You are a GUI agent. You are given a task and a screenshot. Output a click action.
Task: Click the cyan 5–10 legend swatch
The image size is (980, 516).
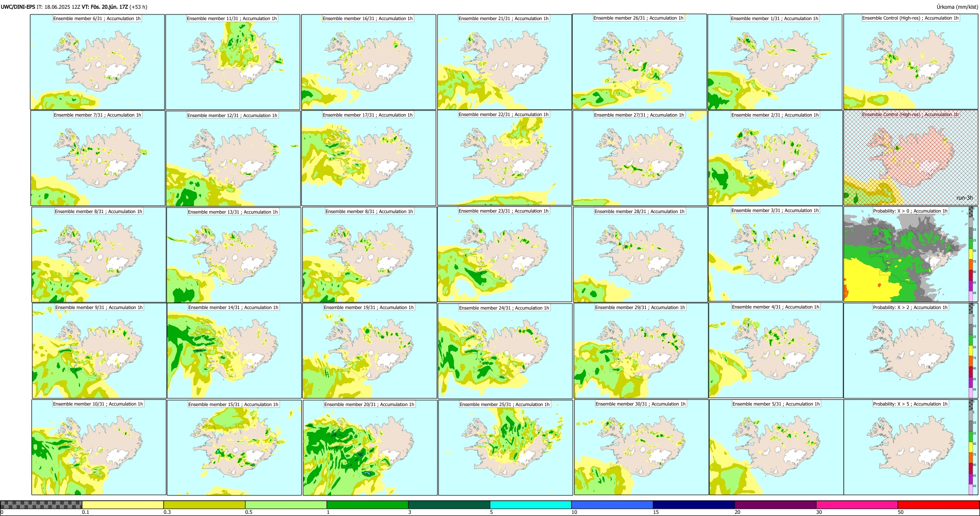[x=531, y=505]
